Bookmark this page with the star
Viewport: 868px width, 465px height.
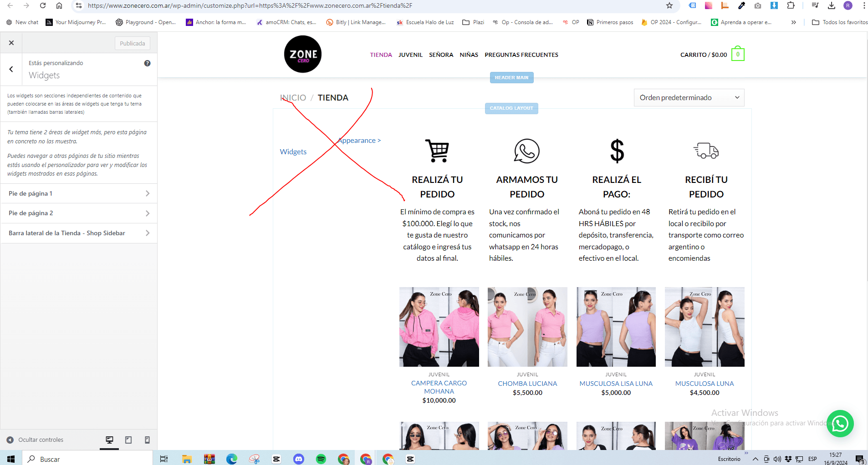(x=669, y=5)
